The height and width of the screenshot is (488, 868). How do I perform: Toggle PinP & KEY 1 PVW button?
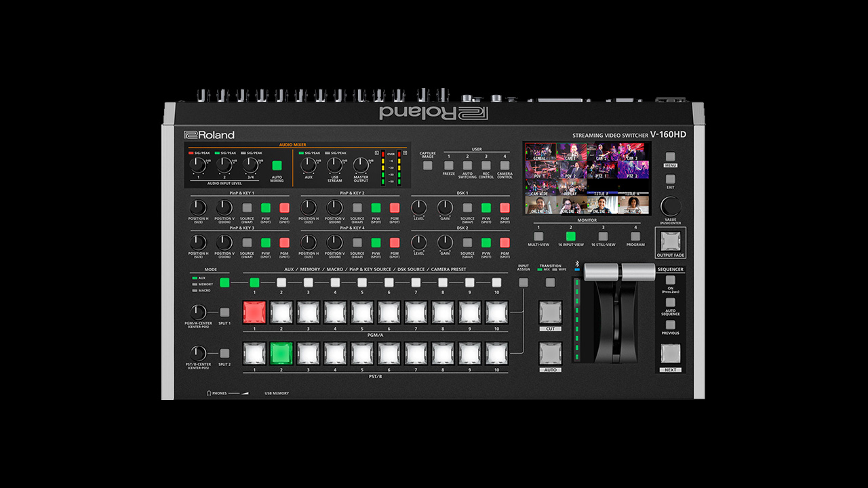click(x=265, y=208)
